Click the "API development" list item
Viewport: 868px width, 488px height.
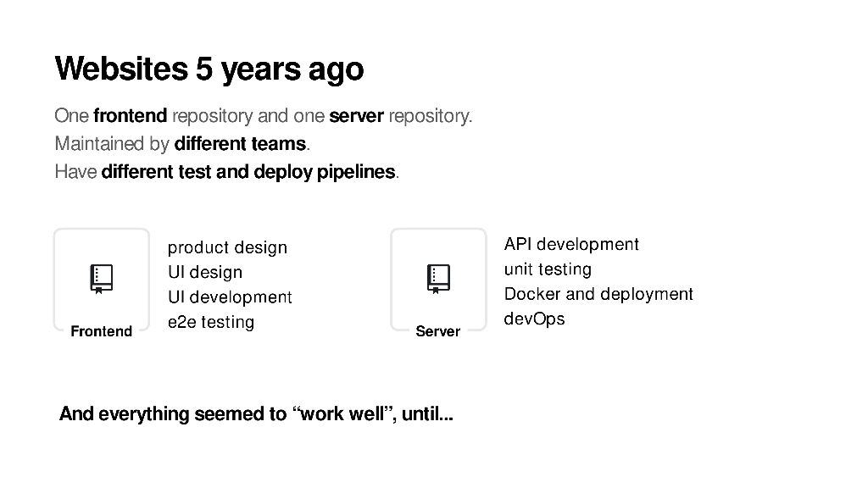[571, 244]
